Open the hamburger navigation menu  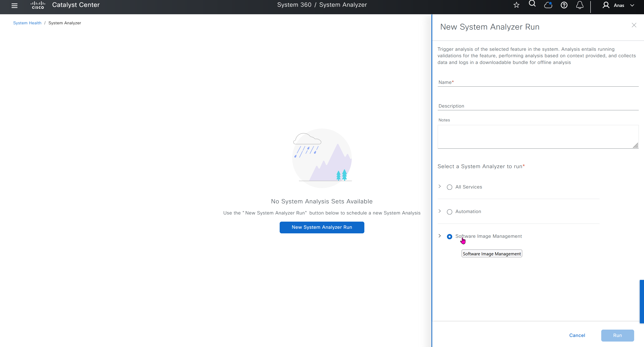point(14,5)
